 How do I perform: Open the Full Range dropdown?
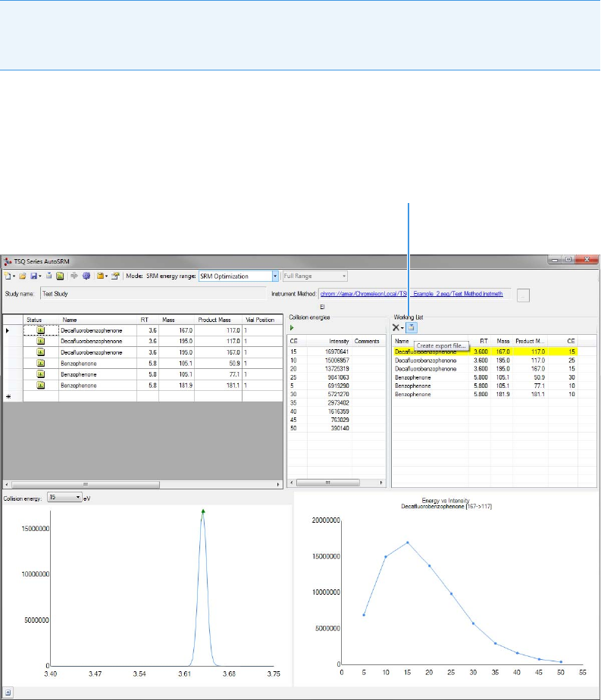(343, 277)
